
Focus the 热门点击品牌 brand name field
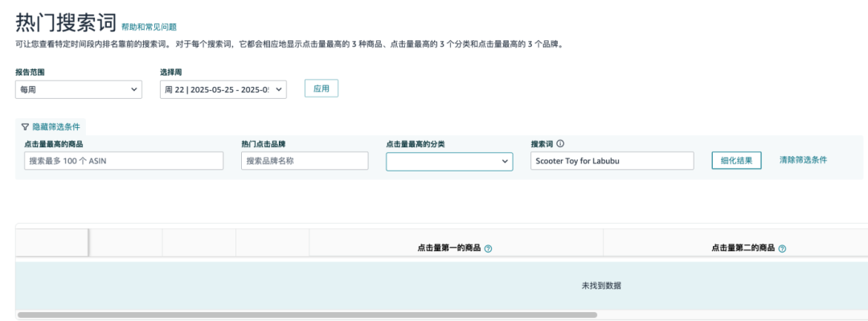[x=305, y=161]
